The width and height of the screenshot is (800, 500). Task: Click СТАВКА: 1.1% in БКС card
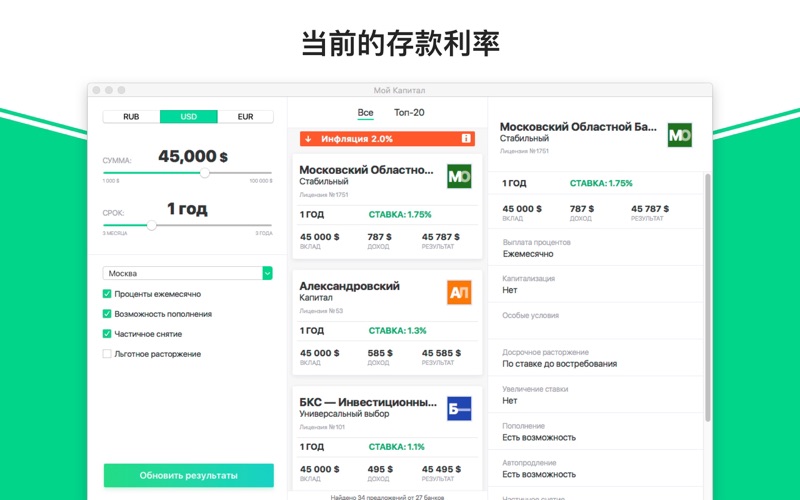396,447
